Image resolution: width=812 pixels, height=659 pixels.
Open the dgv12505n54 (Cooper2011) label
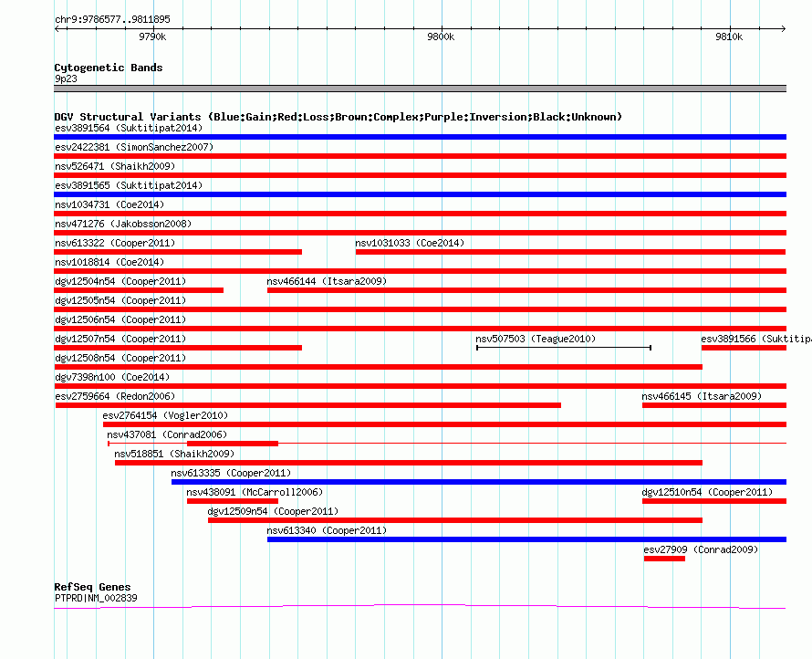click(x=120, y=300)
